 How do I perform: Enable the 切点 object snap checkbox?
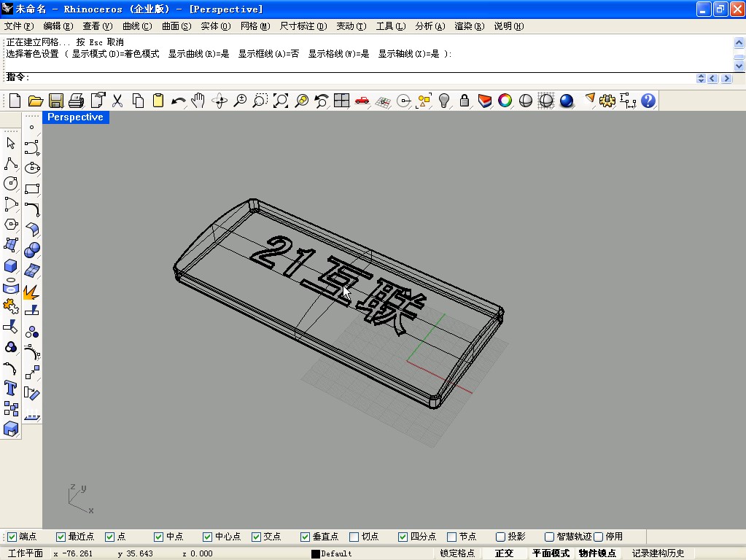click(x=354, y=537)
